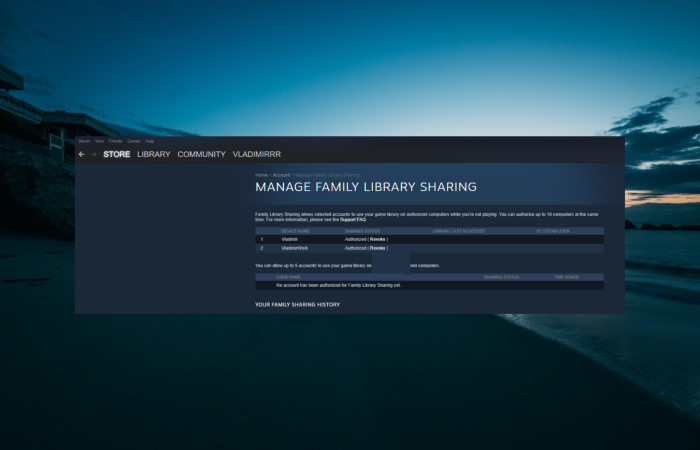Click row number 1 in device table
This screenshot has height=450, width=700.
(x=262, y=239)
